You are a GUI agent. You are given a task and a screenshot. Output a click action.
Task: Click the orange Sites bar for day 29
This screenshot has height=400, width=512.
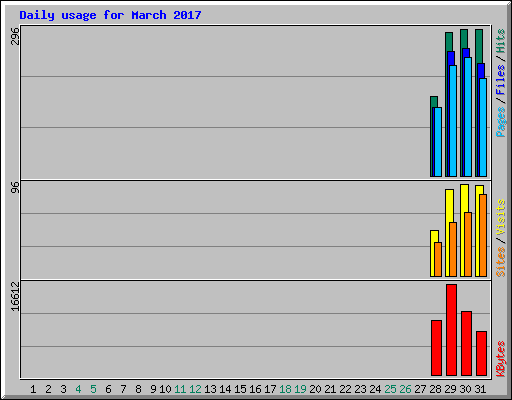(x=453, y=249)
